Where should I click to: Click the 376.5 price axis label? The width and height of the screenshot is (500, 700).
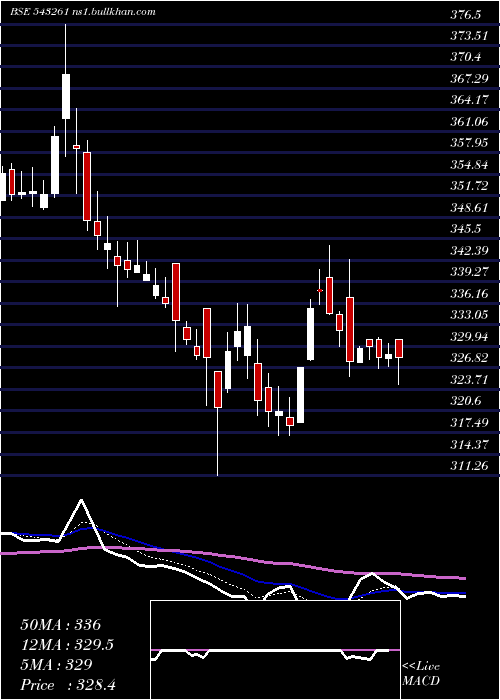[x=466, y=15]
